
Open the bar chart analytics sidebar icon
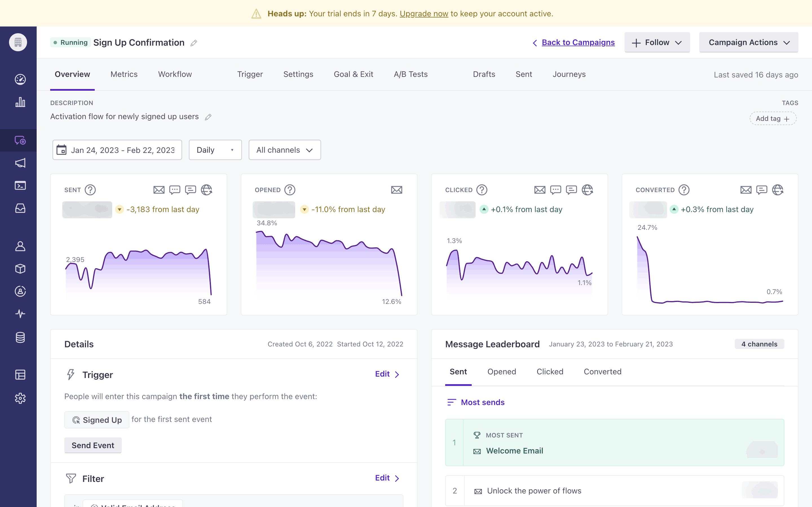[x=20, y=102]
